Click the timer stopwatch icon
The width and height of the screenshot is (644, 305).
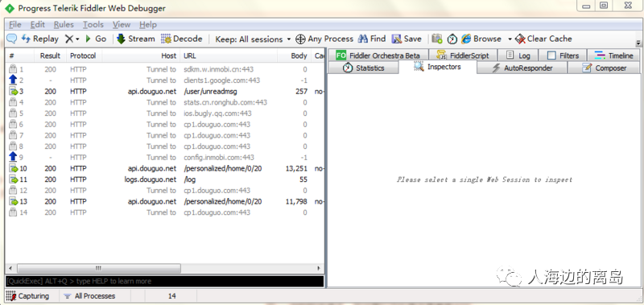[x=452, y=39]
